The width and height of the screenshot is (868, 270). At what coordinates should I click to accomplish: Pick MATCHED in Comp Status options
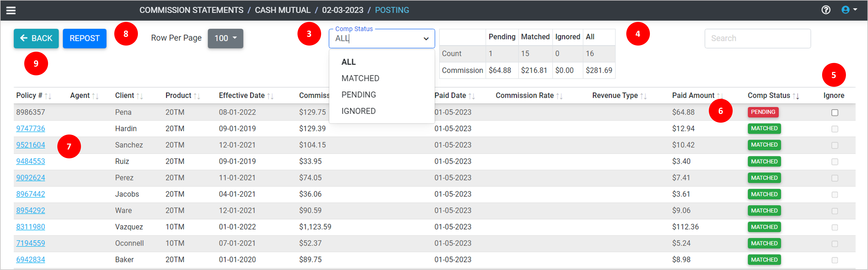[x=360, y=78]
